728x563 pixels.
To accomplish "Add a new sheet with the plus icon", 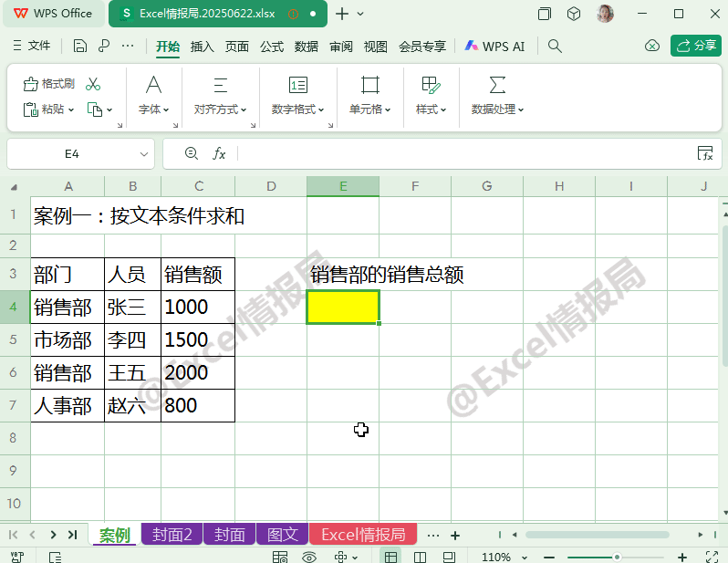I will [x=455, y=536].
